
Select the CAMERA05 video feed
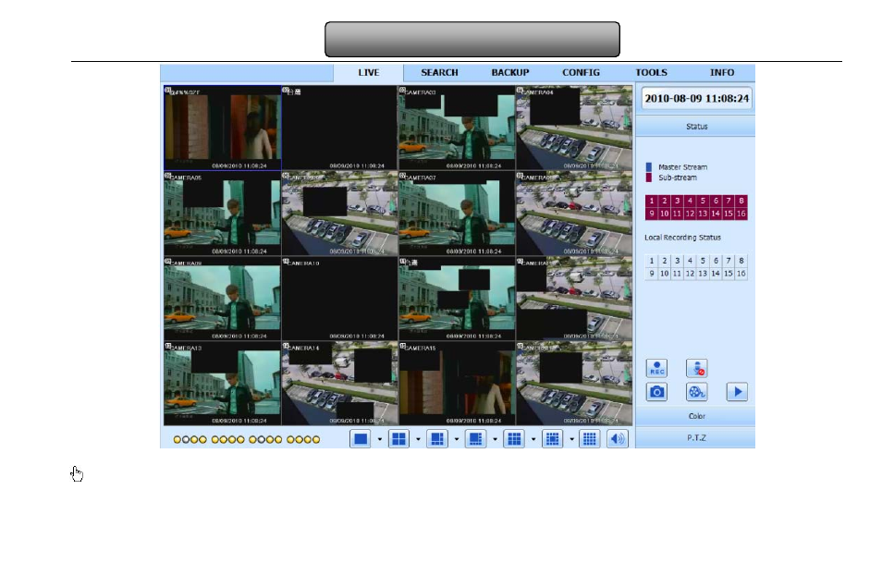222,214
